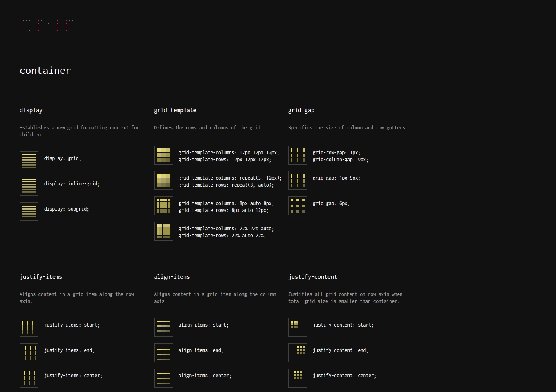Screen dimensions: 556x392
Task: Click the justify-content: end icon
Action: [298, 353]
